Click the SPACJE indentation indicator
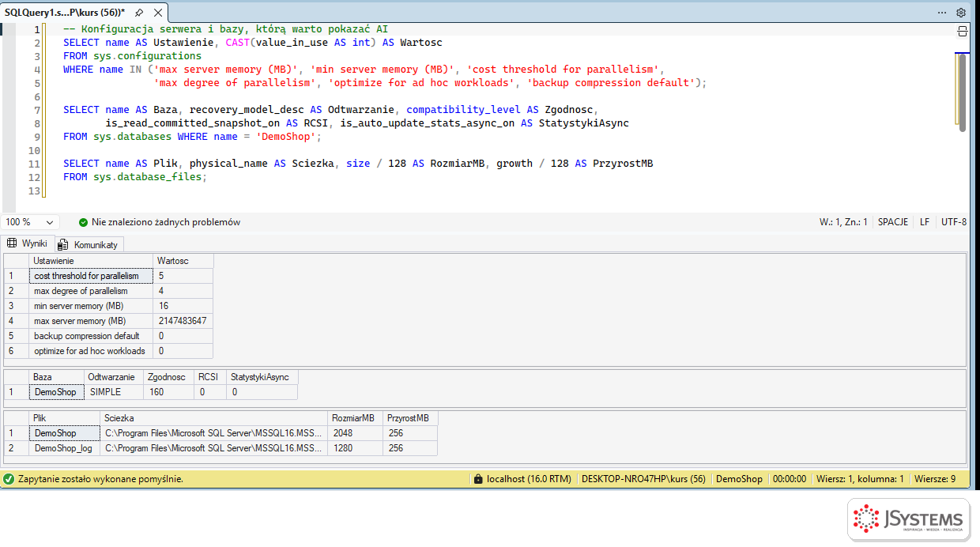The image size is (980, 547). point(893,222)
